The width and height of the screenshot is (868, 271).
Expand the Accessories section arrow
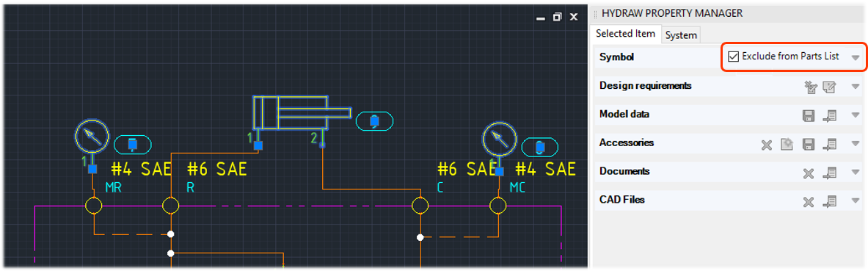tap(856, 144)
